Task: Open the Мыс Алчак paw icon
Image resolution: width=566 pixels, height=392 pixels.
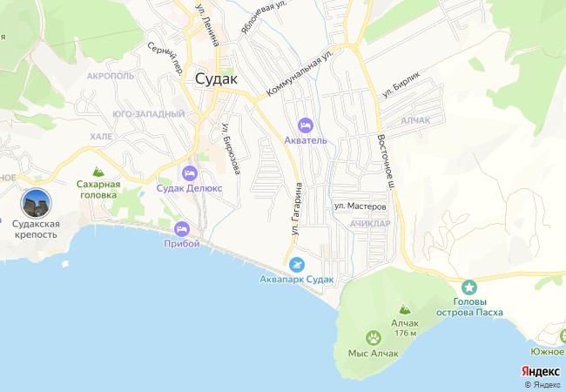Action: tap(374, 338)
